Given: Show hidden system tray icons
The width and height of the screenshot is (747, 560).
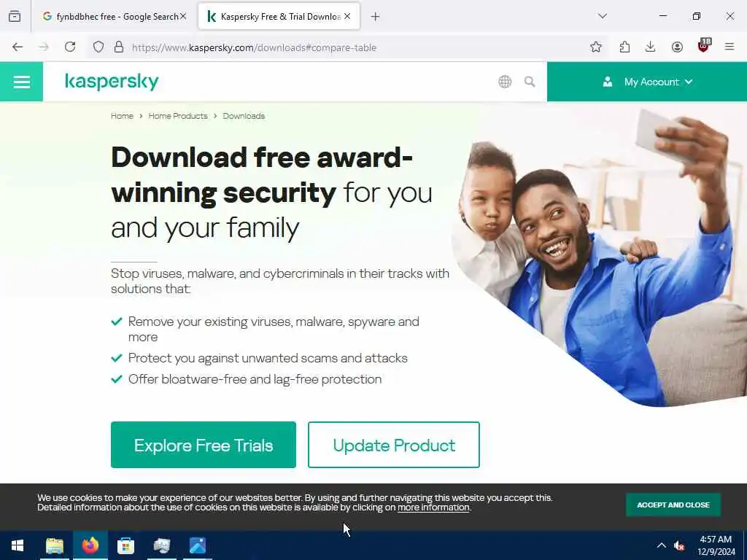Looking at the screenshot, I should click(661, 545).
